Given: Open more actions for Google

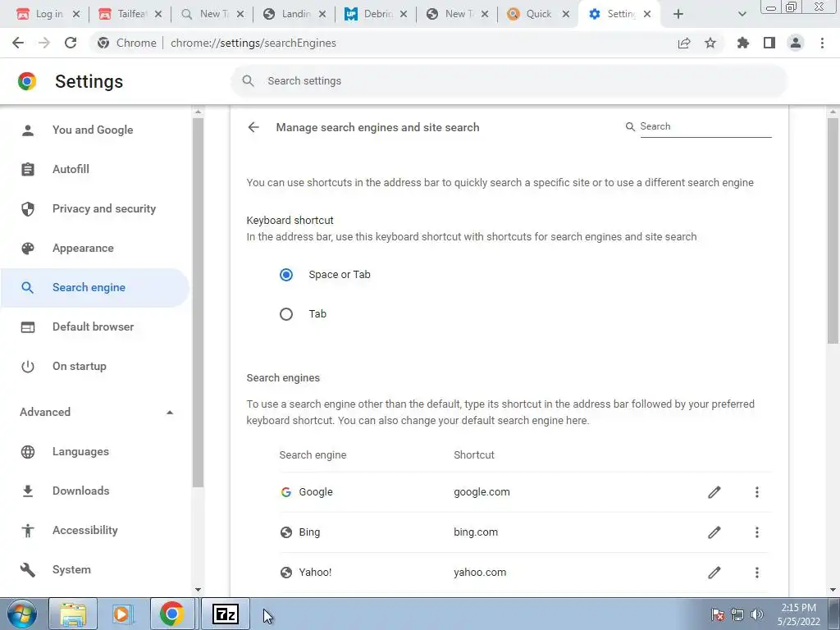Looking at the screenshot, I should pos(757,492).
